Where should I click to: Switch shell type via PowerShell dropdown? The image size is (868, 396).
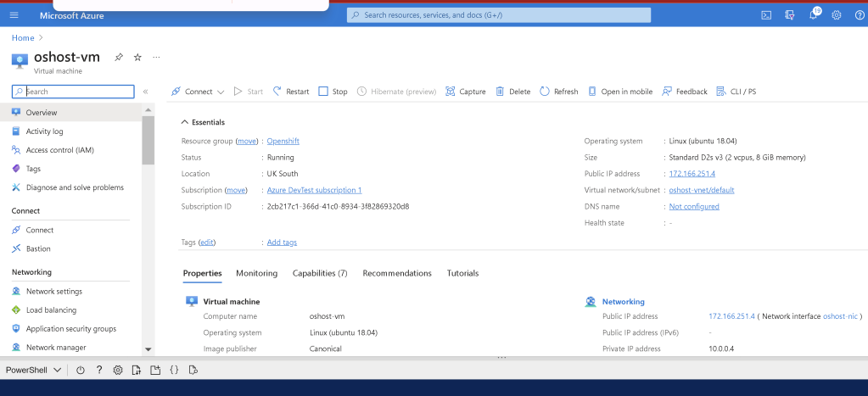33,371
